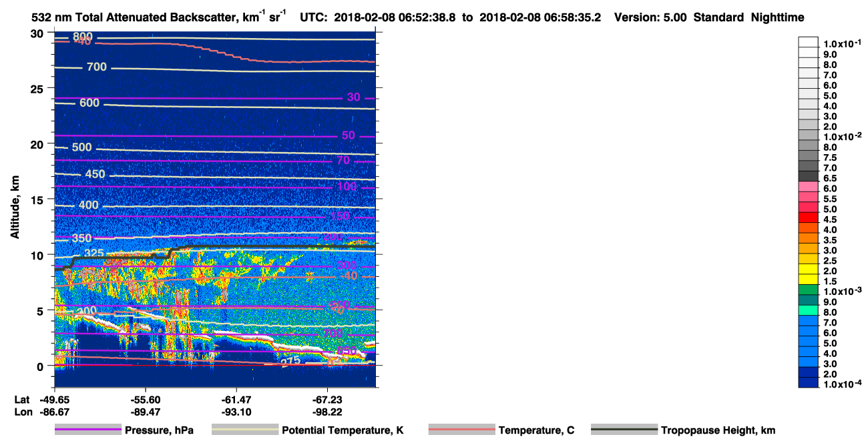Select the salmon Temperature legend line sample
The height and width of the screenshot is (445, 868).
coord(461,430)
